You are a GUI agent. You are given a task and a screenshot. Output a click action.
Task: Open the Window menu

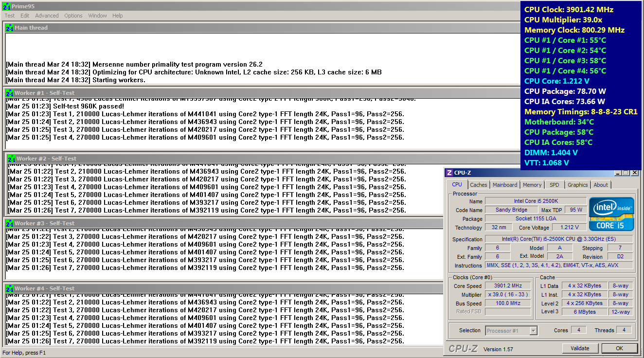(97, 16)
